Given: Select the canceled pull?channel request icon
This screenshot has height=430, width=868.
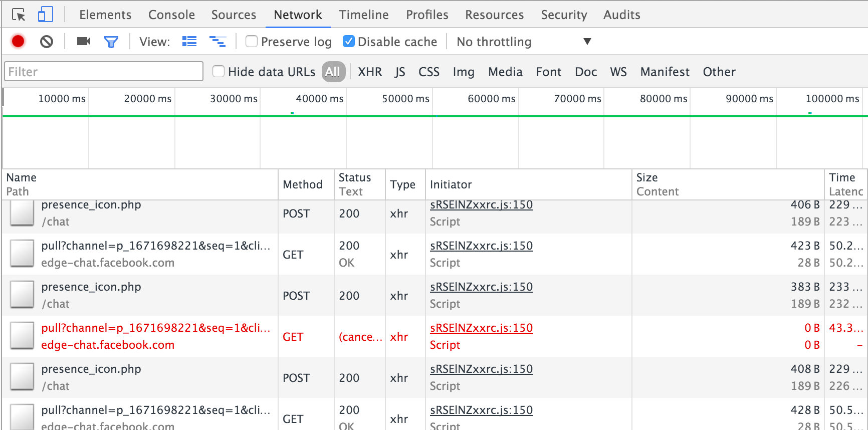Looking at the screenshot, I should coord(23,336).
